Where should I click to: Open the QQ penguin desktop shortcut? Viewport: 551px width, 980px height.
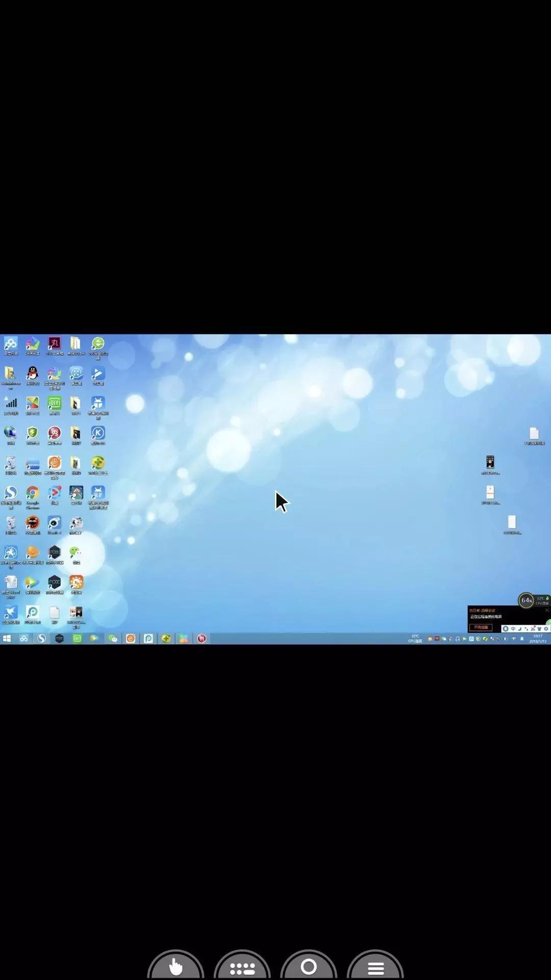pyautogui.click(x=33, y=375)
